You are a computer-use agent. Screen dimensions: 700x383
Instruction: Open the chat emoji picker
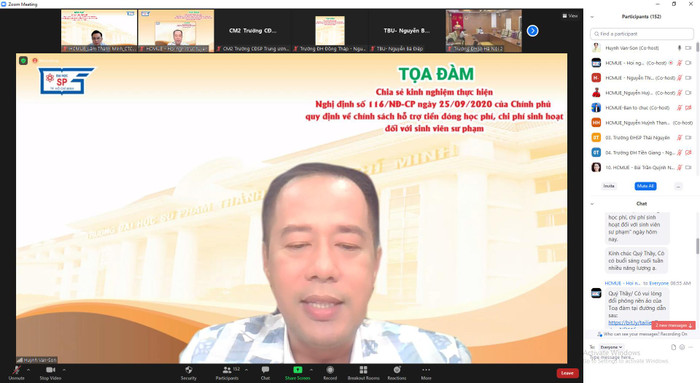682,347
